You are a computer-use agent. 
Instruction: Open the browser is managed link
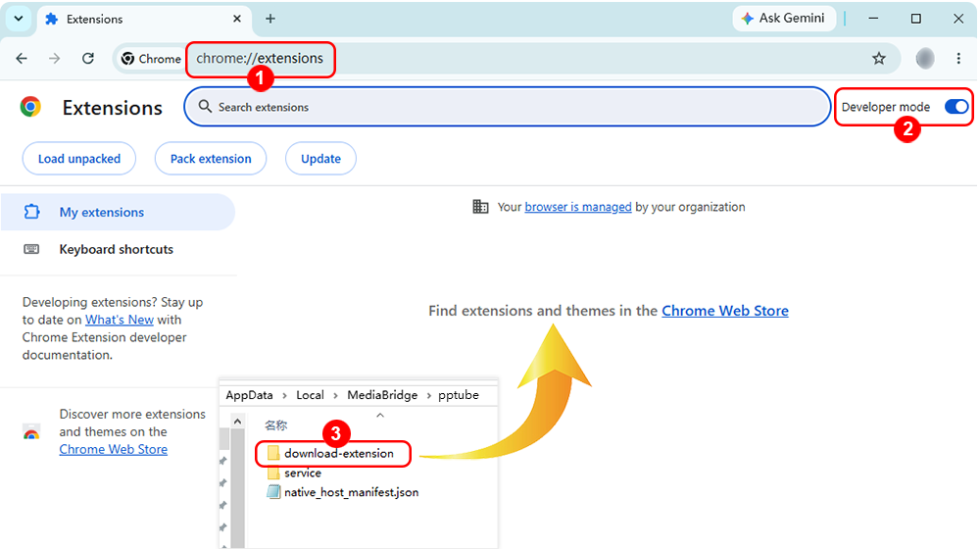578,207
